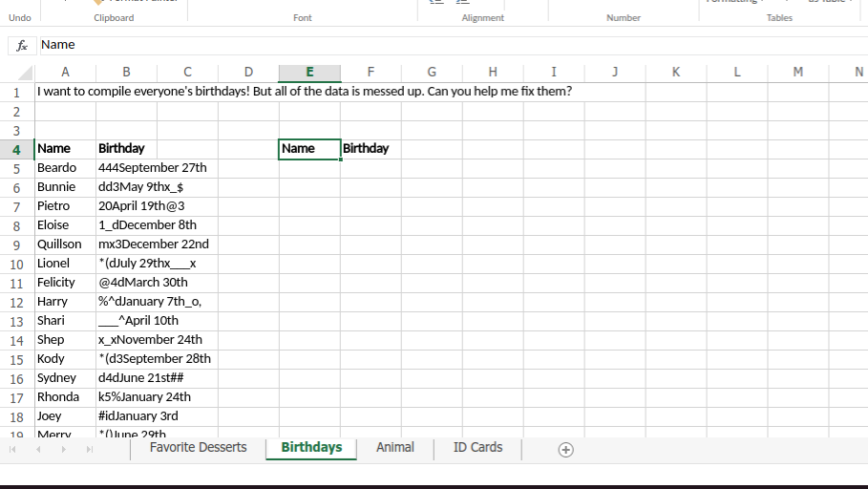
Task: Click the select-all corner triangle
Action: pyautogui.click(x=25, y=73)
